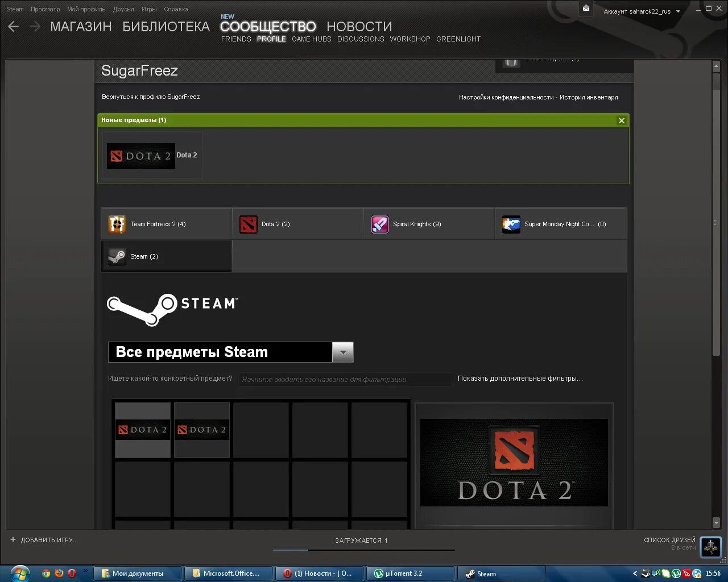728x582 pixels.
Task: Expand hidden system tray icons arrow
Action: pos(635,573)
